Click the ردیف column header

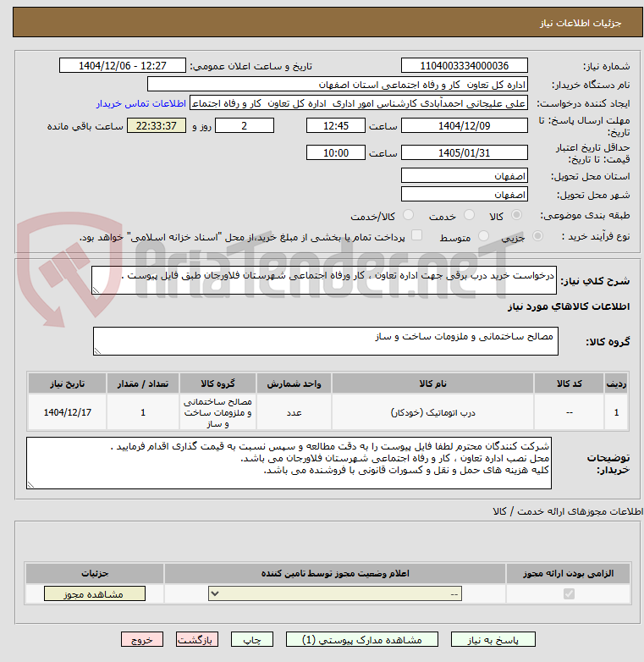click(x=616, y=383)
